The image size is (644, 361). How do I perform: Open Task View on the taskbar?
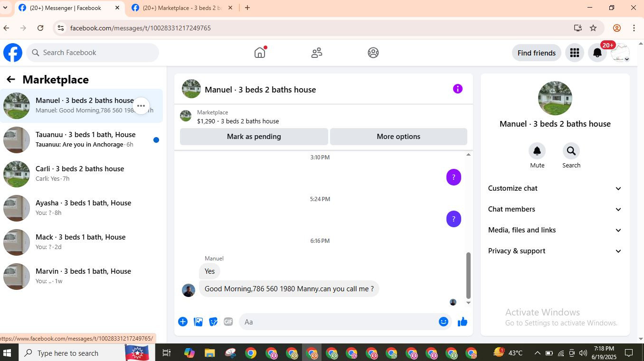(166, 353)
